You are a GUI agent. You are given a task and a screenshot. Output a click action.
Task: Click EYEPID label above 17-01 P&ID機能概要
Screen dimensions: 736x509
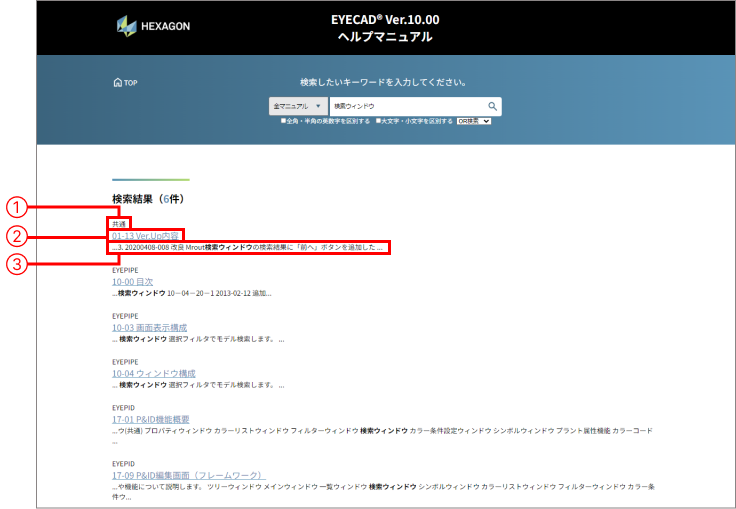(x=123, y=408)
